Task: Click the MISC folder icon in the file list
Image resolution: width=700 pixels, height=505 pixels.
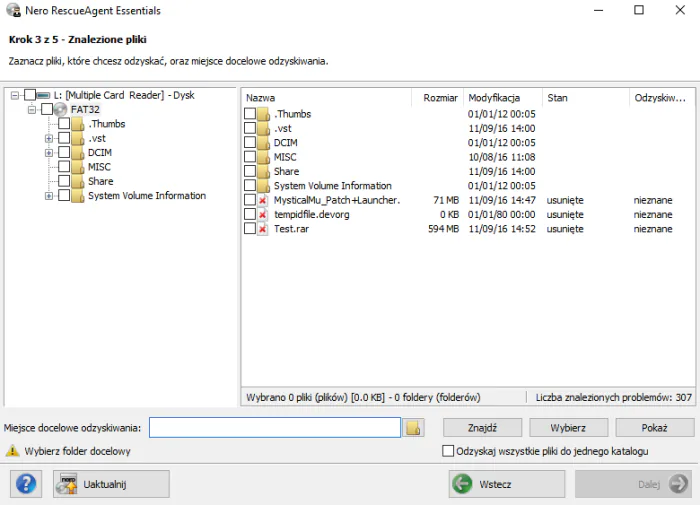Action: (263, 157)
